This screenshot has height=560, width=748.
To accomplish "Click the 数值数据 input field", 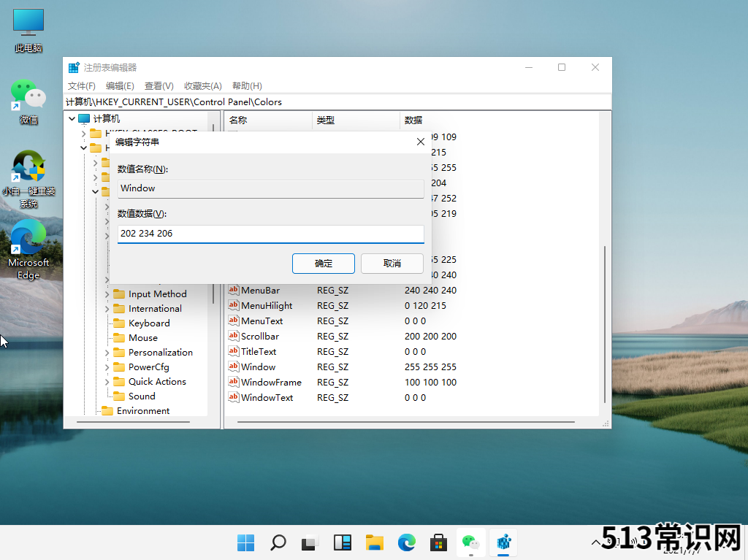I will point(270,234).
